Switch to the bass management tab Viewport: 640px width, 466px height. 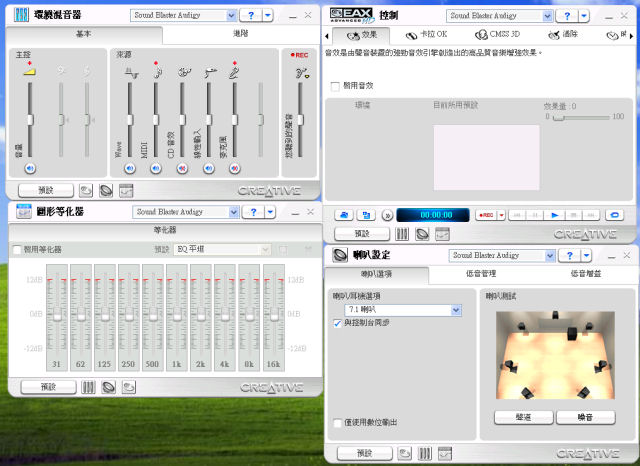[481, 274]
